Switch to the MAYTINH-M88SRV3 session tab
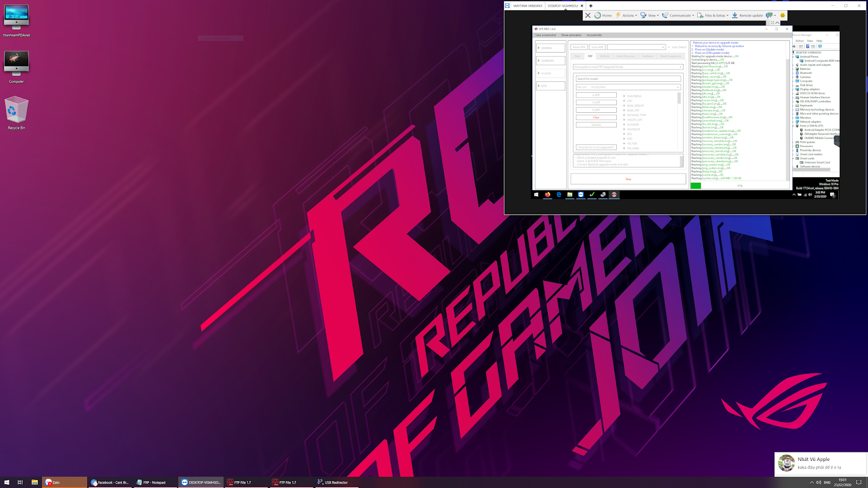868x488 pixels. point(527,5)
